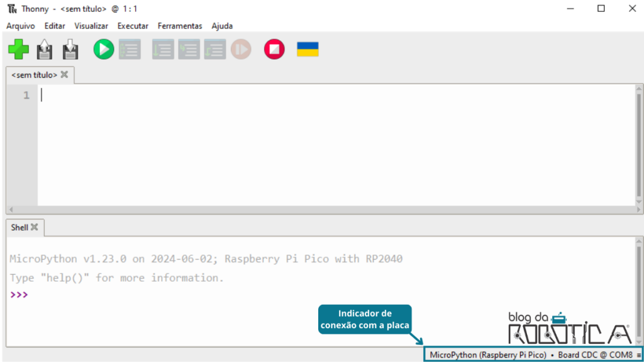Close the Shell panel with its X
Image resolution: width=644 pixels, height=362 pixels.
pyautogui.click(x=35, y=228)
